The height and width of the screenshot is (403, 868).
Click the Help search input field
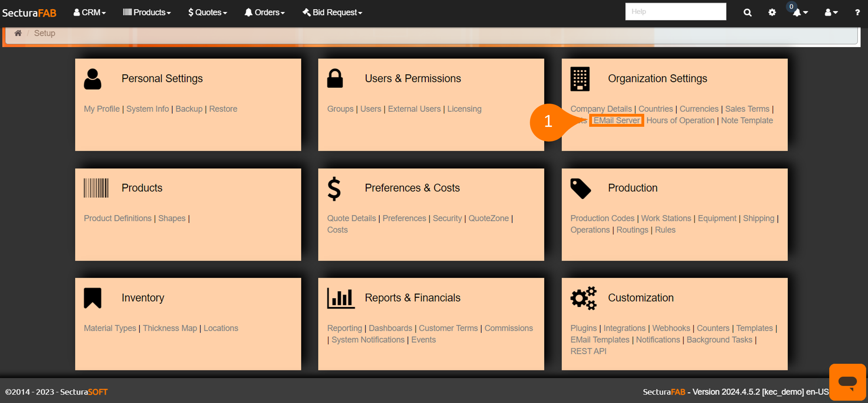pos(675,12)
